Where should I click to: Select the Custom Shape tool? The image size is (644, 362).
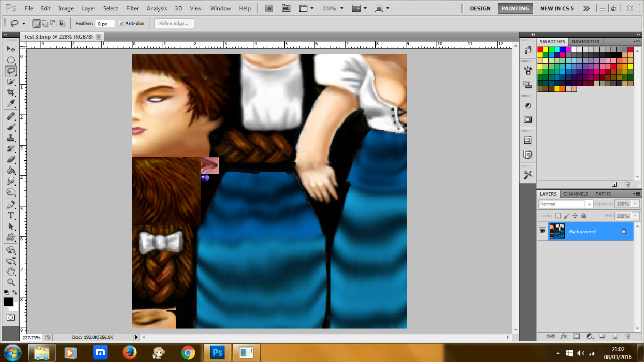(10, 237)
